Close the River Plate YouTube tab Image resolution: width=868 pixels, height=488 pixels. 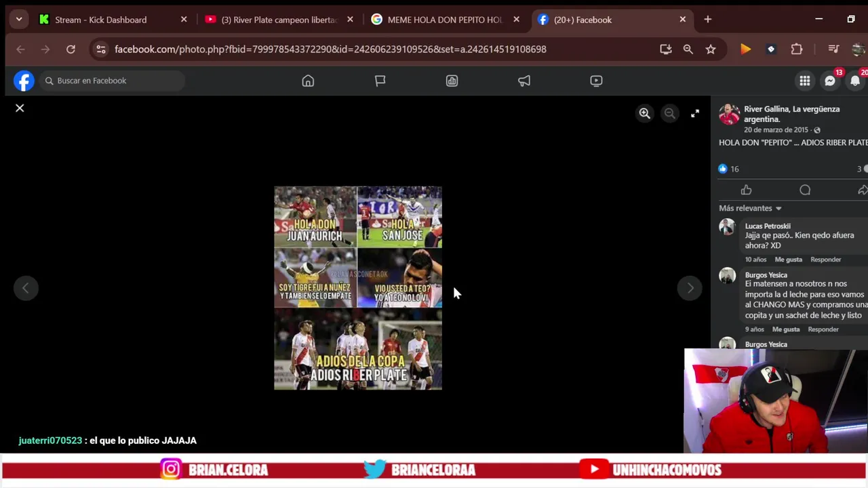click(x=350, y=20)
